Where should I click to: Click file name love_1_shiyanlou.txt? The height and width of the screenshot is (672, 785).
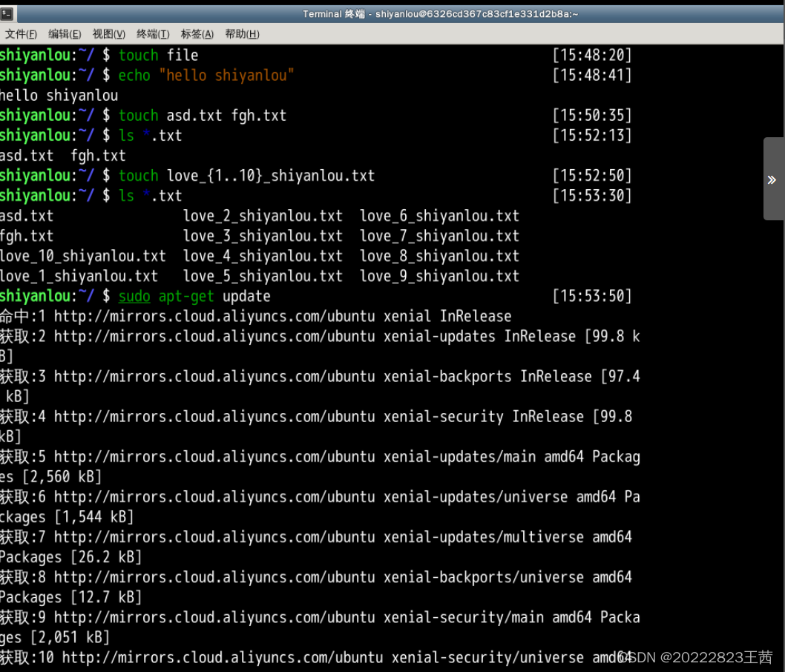[79, 276]
